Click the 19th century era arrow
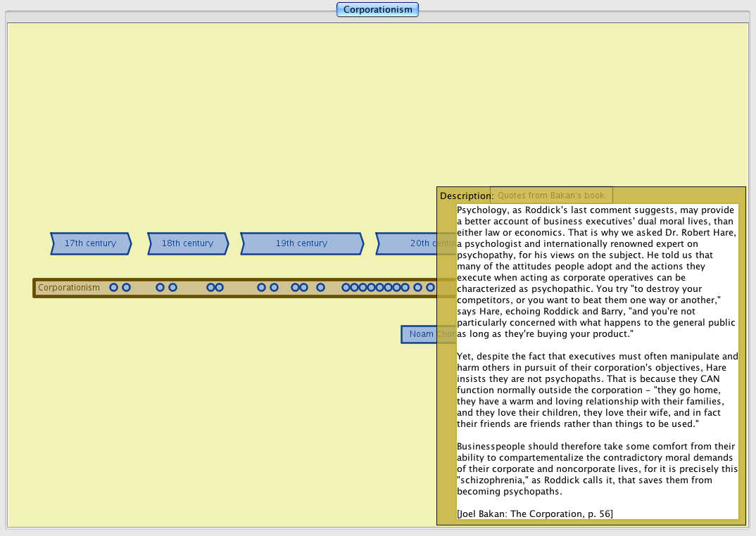The image size is (756, 536). pyautogui.click(x=301, y=243)
